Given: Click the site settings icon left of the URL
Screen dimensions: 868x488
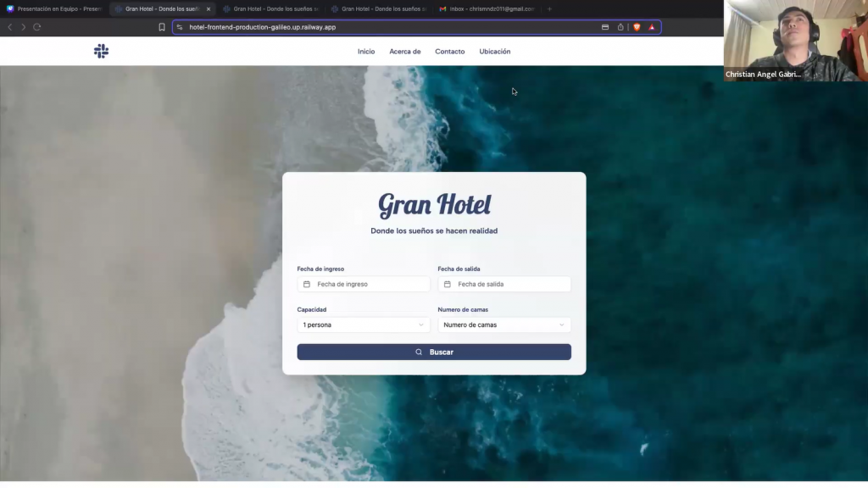Looking at the screenshot, I should tap(180, 27).
